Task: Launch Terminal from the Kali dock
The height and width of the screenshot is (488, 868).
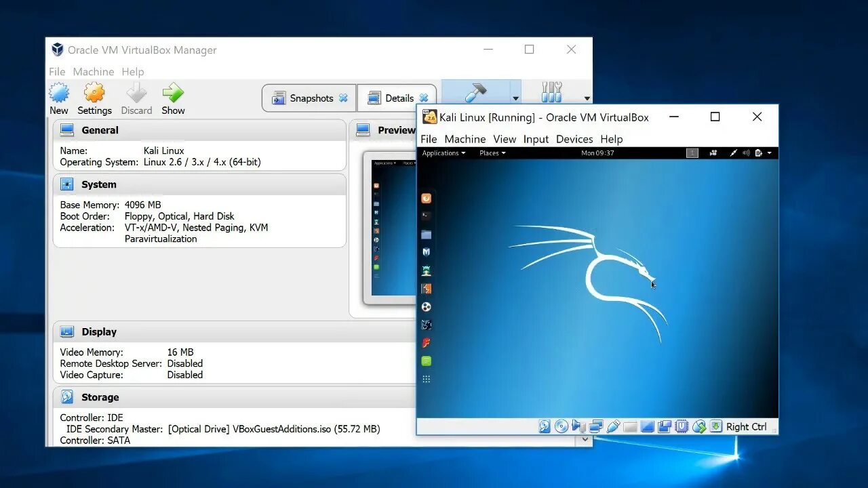Action: [x=426, y=216]
